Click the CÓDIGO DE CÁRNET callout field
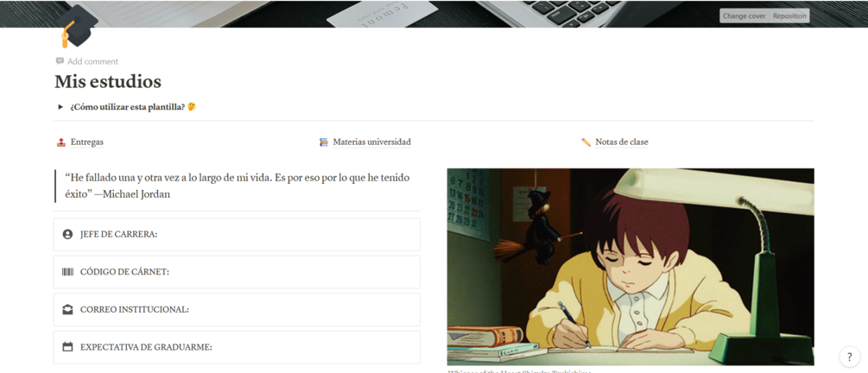 pos(237,272)
